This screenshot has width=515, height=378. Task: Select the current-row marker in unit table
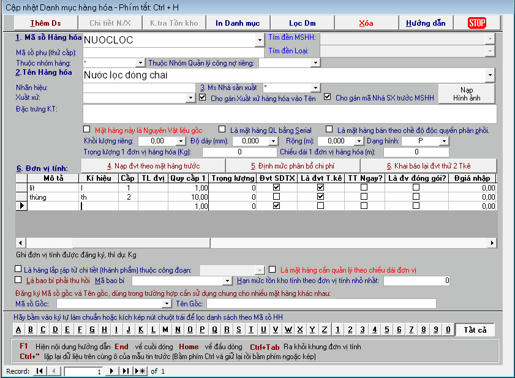point(22,206)
